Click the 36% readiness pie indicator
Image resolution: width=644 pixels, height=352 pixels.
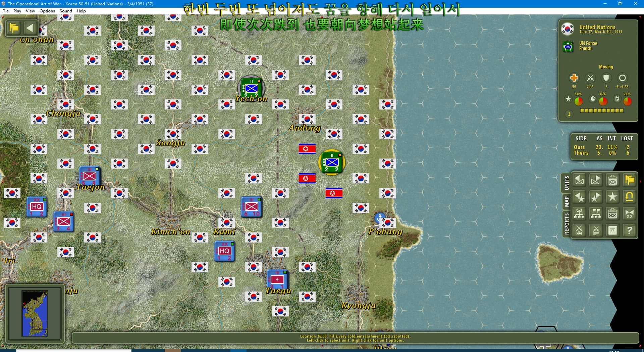coord(603,101)
